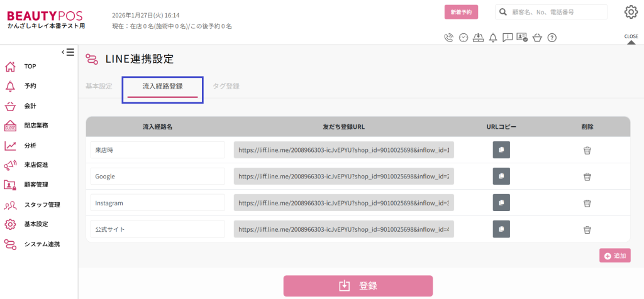Open the help question mark icon
Screen dimensions: 644x299
click(552, 38)
